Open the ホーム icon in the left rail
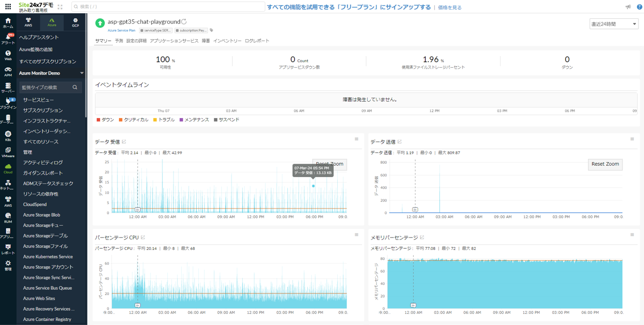Screen dimensions: 644x325 (x=7, y=20)
